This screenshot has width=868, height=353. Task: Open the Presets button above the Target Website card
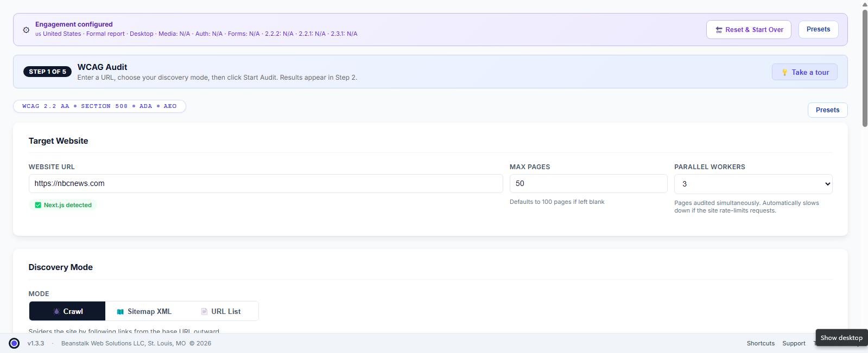(827, 110)
